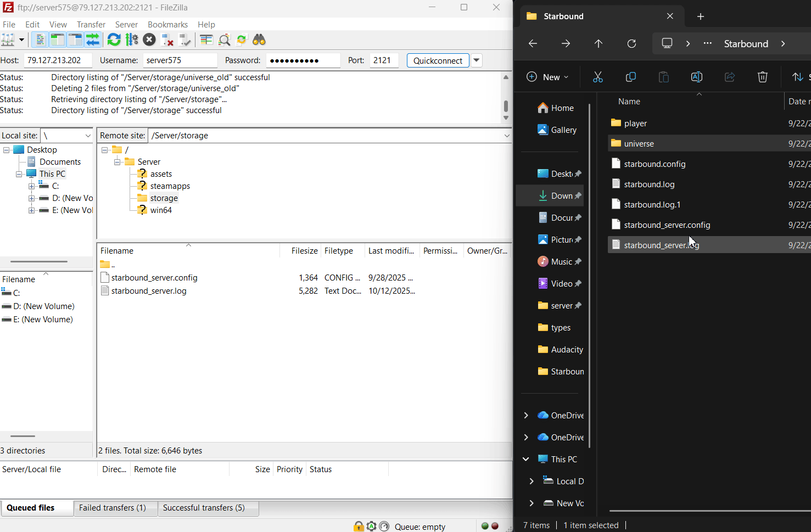Toggle transfer queue display

93,40
